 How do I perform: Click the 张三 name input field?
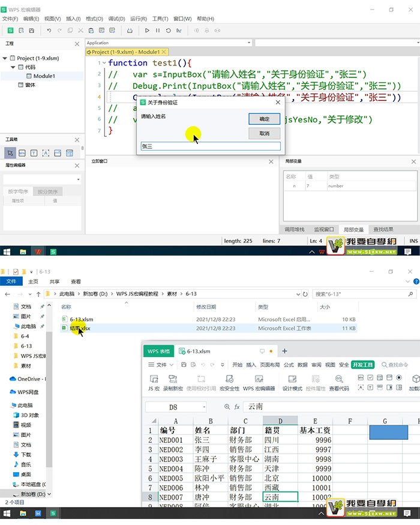(x=211, y=146)
